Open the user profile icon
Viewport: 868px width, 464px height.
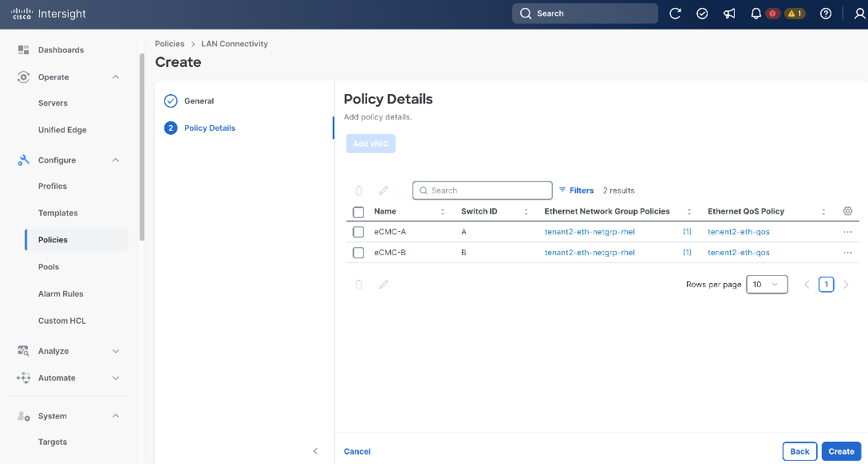pyautogui.click(x=860, y=14)
